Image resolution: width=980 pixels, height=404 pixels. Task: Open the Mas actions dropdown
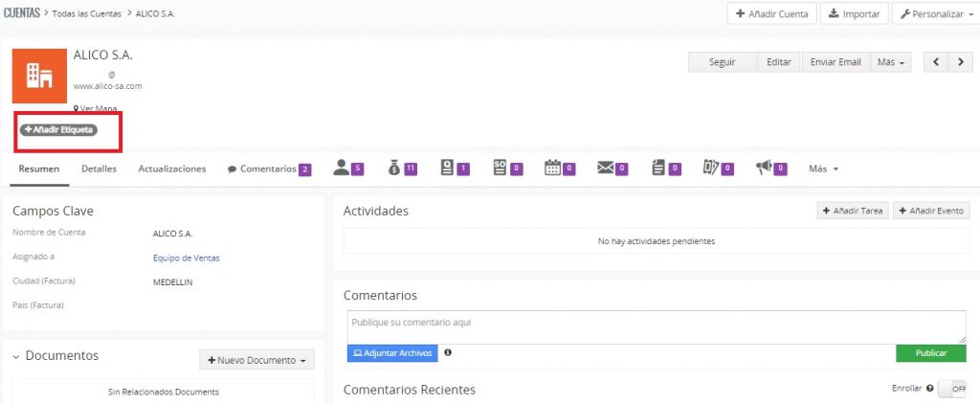(x=890, y=62)
